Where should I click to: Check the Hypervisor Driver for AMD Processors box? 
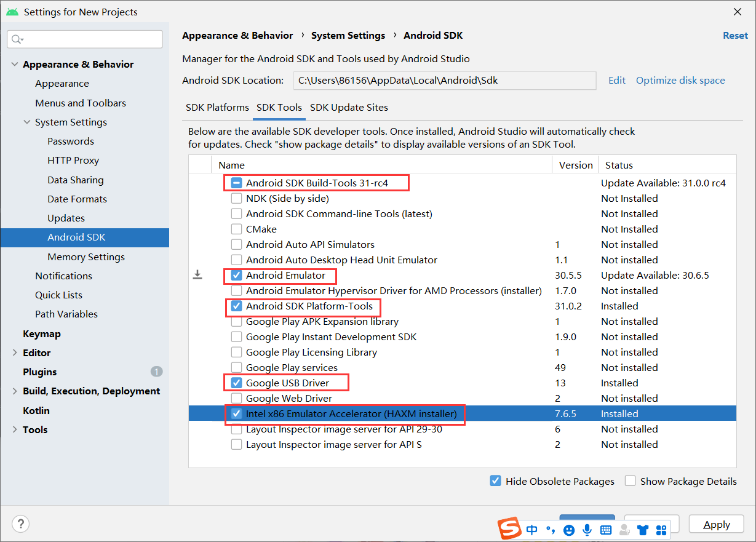click(x=236, y=290)
